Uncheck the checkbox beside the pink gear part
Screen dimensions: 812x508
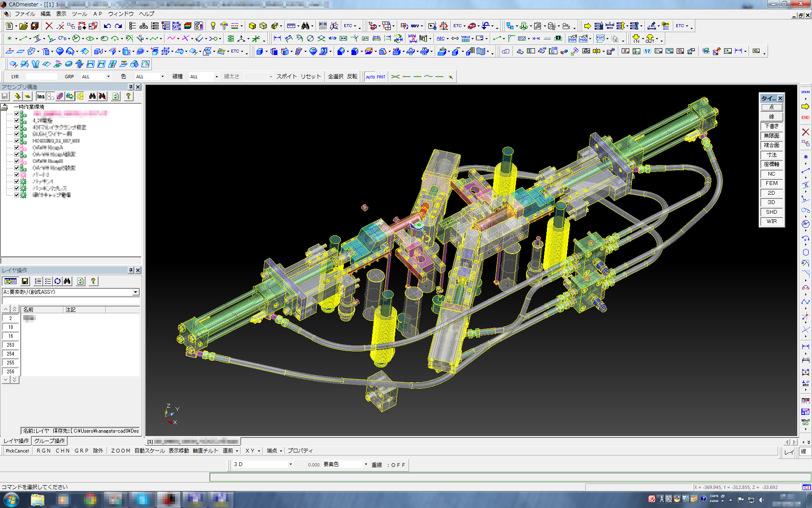point(17,174)
